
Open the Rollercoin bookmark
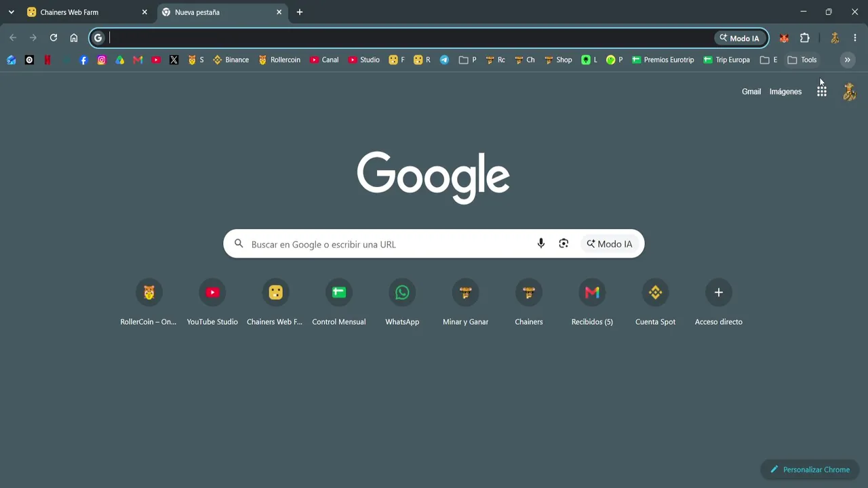pyautogui.click(x=279, y=60)
